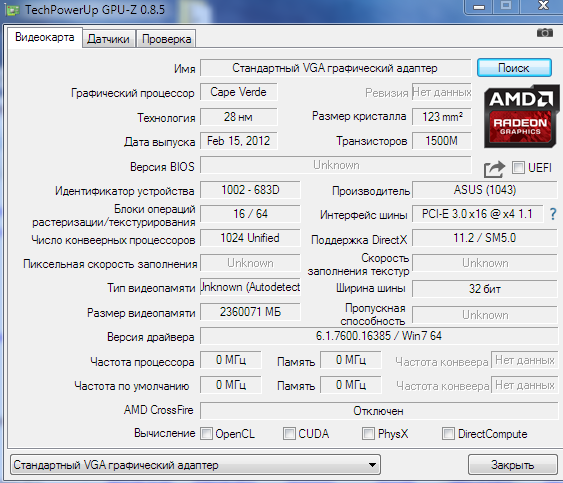Click the 32 бит bus width value
This screenshot has height=483, width=563.
(485, 289)
